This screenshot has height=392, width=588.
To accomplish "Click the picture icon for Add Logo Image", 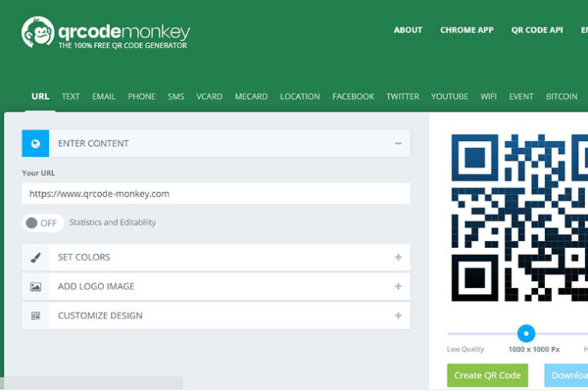I will coord(35,286).
